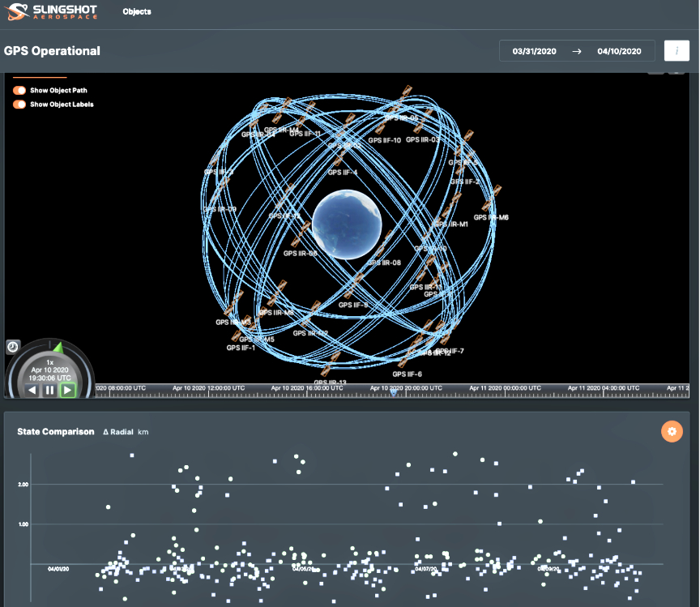Click the clock icon above playback dial
This screenshot has width=700, height=607.
click(x=13, y=347)
